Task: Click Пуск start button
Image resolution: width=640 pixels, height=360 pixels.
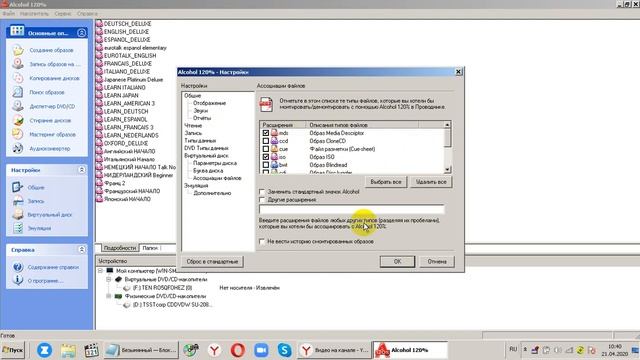Action: (x=13, y=350)
